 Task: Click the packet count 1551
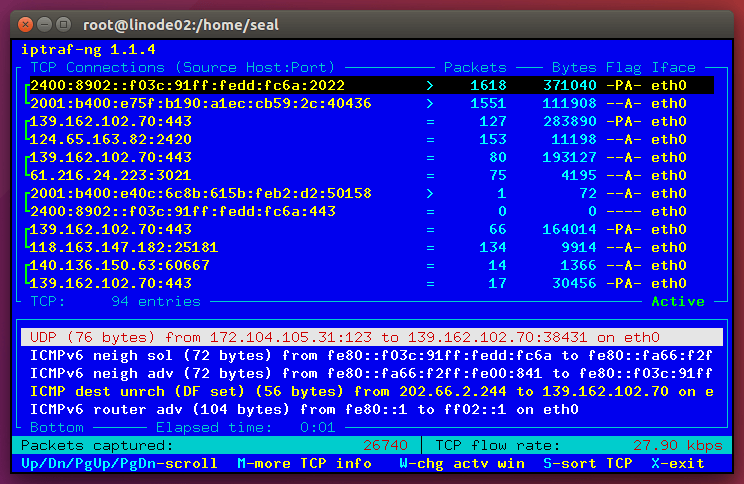click(x=488, y=103)
